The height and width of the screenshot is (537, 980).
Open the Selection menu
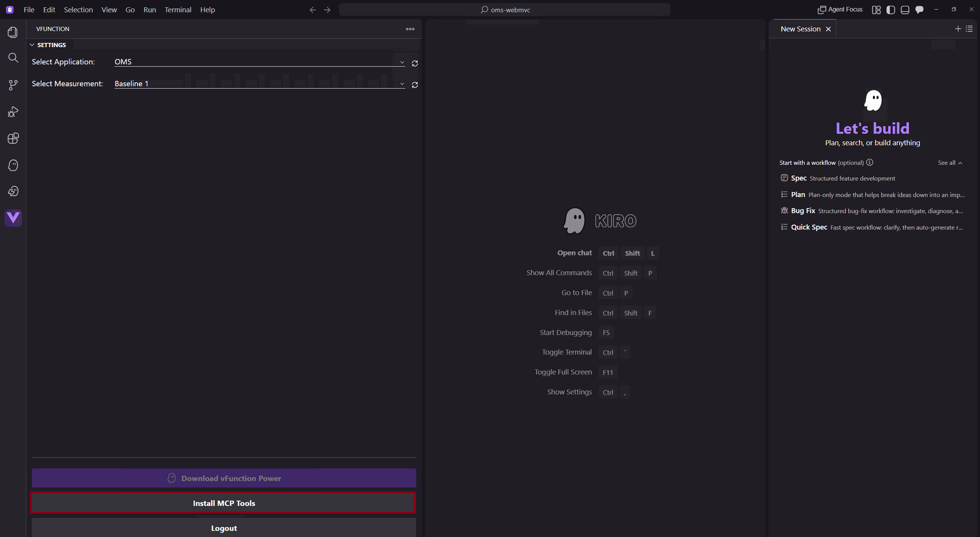point(78,10)
